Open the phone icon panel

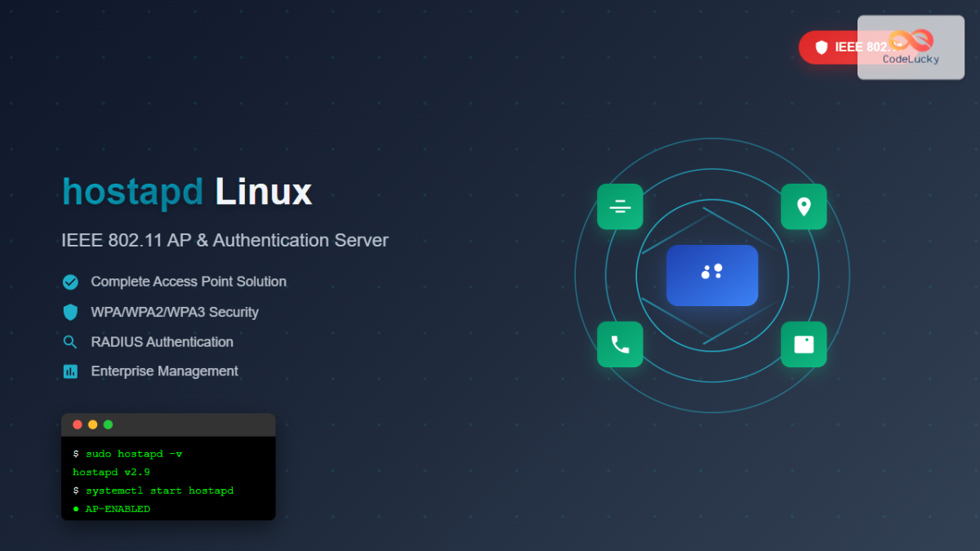tap(620, 344)
